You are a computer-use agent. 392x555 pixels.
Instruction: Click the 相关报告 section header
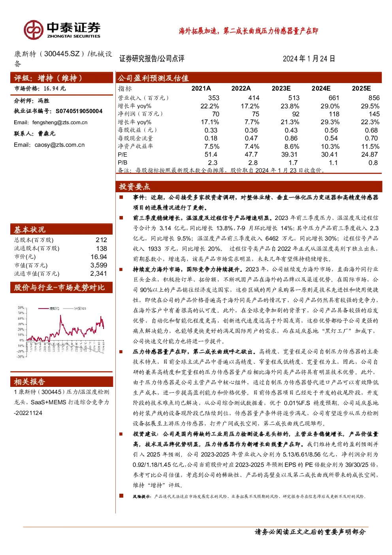(62, 381)
